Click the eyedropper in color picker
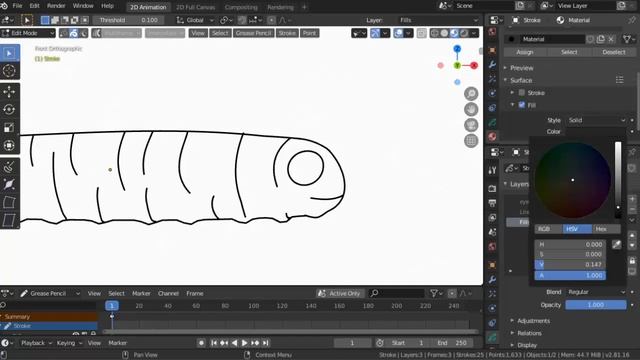 [x=616, y=244]
